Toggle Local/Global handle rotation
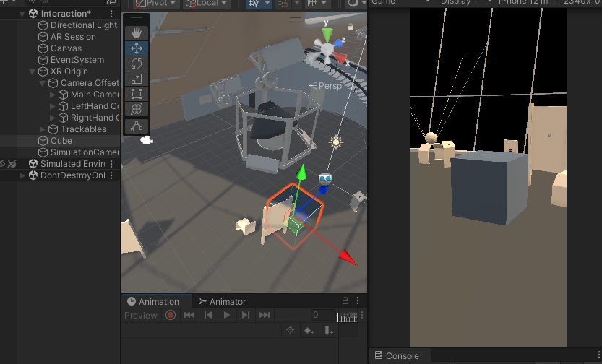This screenshot has width=602, height=364. click(x=206, y=4)
